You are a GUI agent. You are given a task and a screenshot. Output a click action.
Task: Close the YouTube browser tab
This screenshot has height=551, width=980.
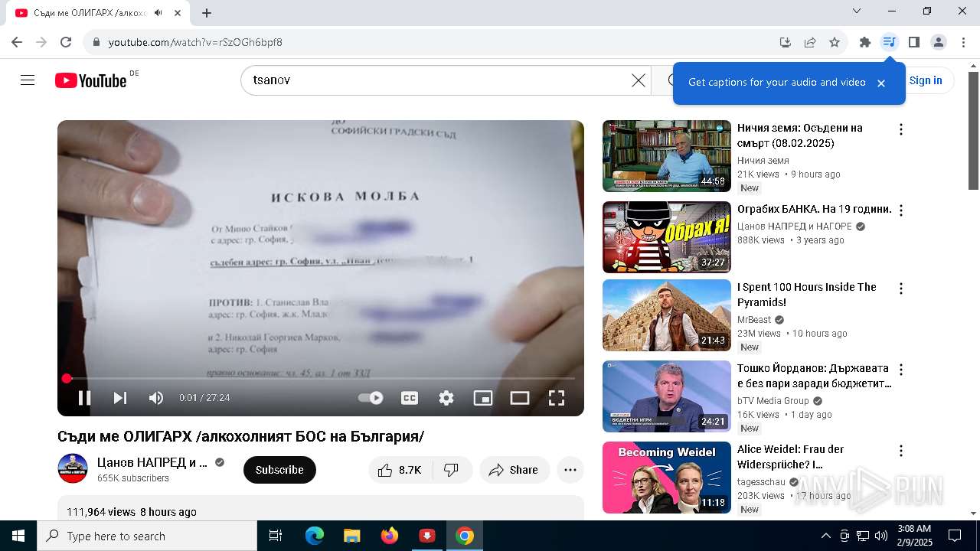(x=178, y=13)
